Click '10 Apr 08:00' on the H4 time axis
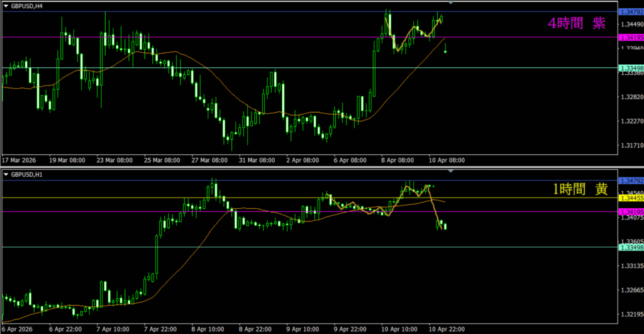 447,160
